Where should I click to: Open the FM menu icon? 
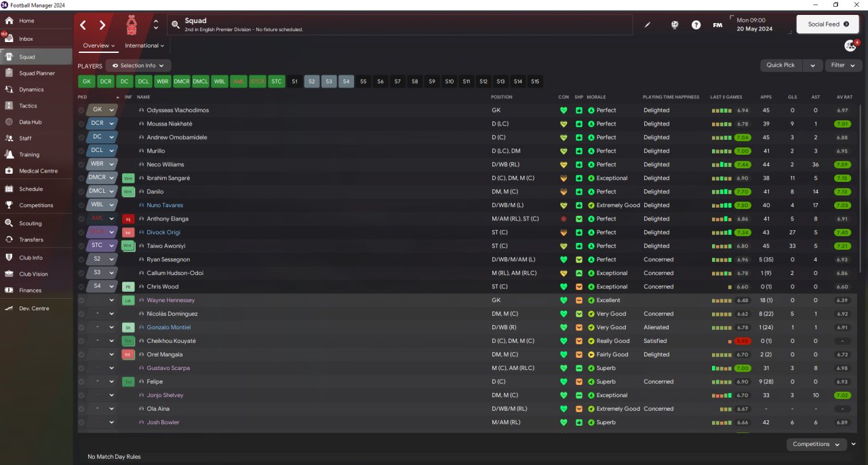717,25
